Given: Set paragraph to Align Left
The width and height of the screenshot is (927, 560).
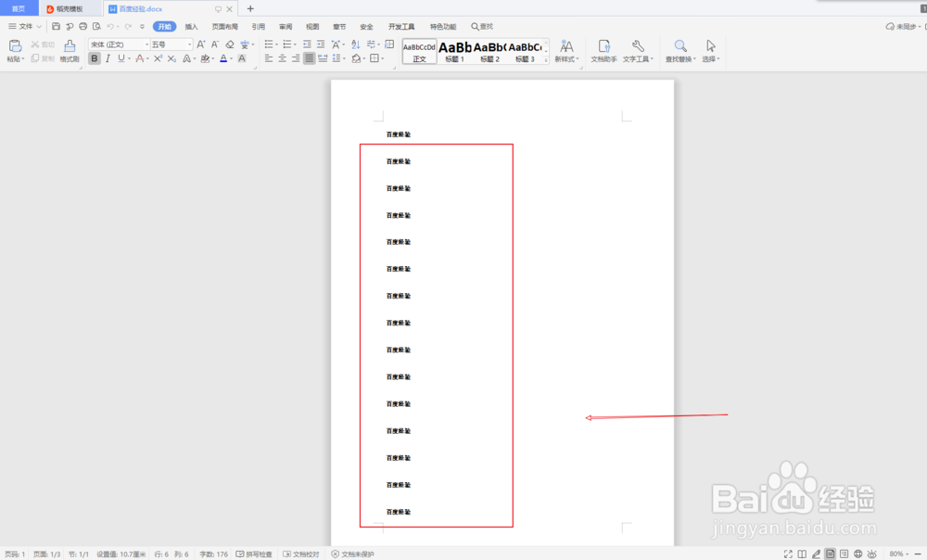Looking at the screenshot, I should coord(269,58).
